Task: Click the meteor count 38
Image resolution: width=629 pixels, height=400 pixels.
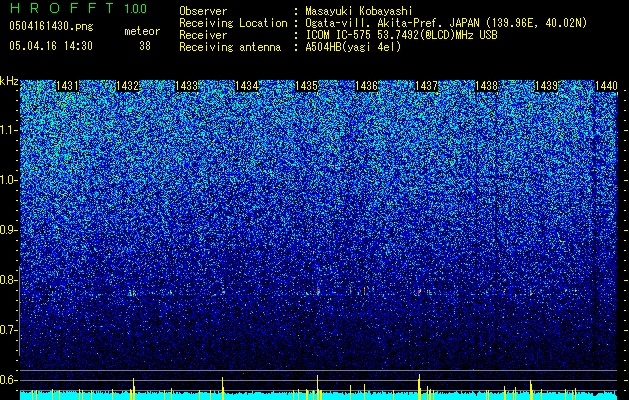Action: 145,46
